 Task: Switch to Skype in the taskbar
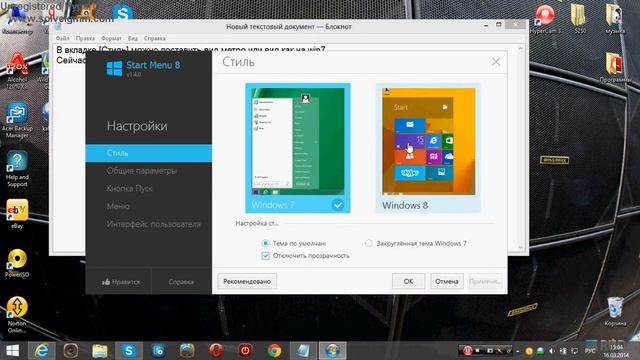[x=129, y=351]
